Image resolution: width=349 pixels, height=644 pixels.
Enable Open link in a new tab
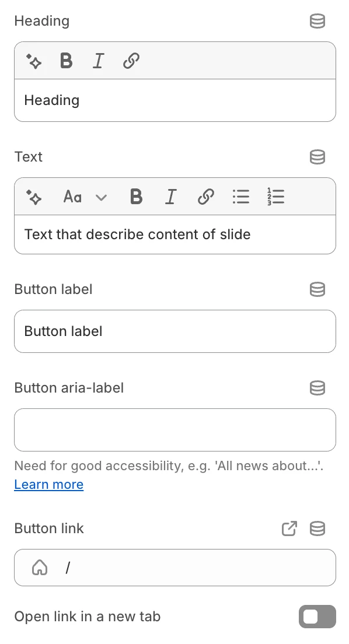[x=317, y=617]
